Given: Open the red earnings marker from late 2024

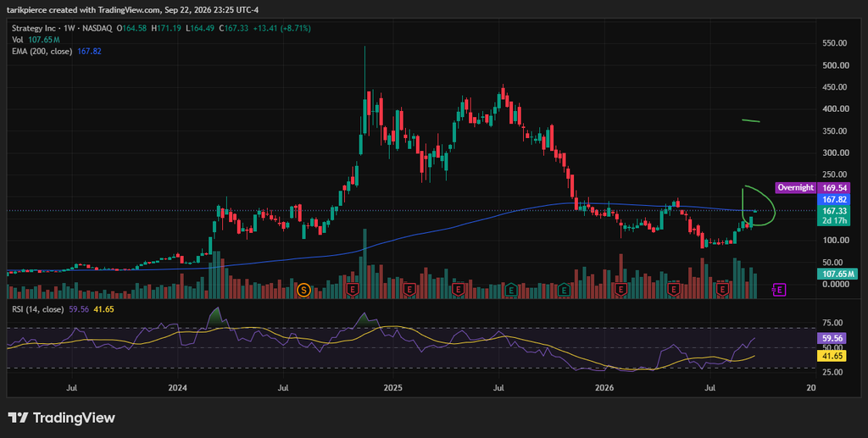Looking at the screenshot, I should (352, 289).
